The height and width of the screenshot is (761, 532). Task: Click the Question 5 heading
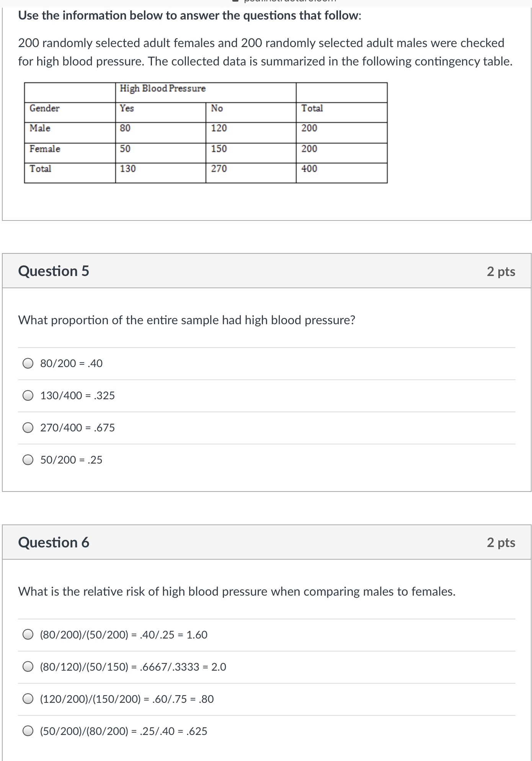(54, 271)
